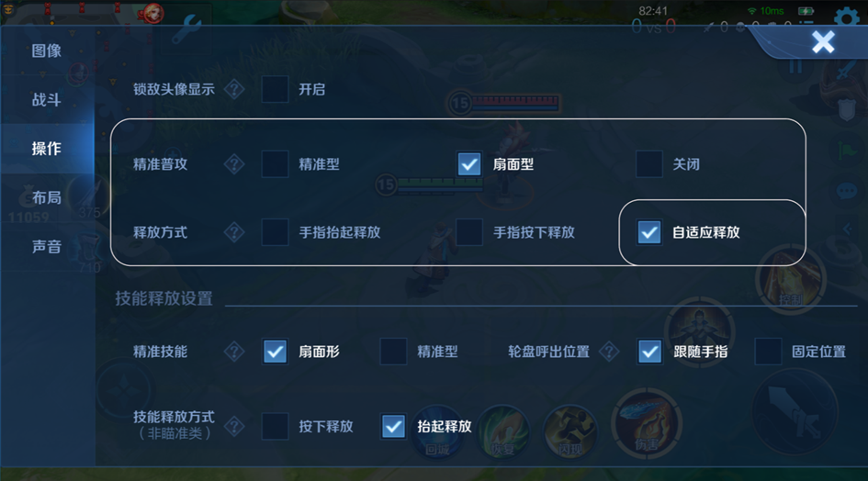Open the 声音 tab
Image resolution: width=868 pixels, height=481 pixels.
click(x=47, y=246)
